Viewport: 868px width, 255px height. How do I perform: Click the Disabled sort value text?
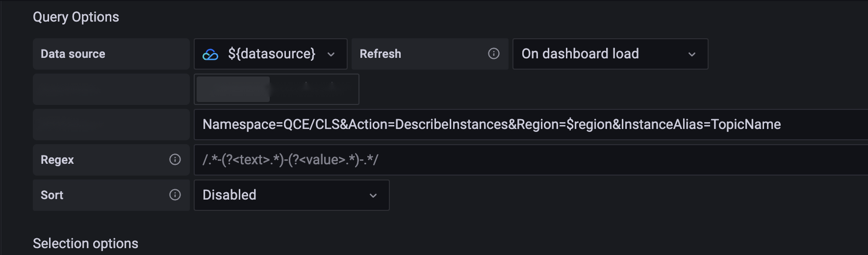click(230, 195)
